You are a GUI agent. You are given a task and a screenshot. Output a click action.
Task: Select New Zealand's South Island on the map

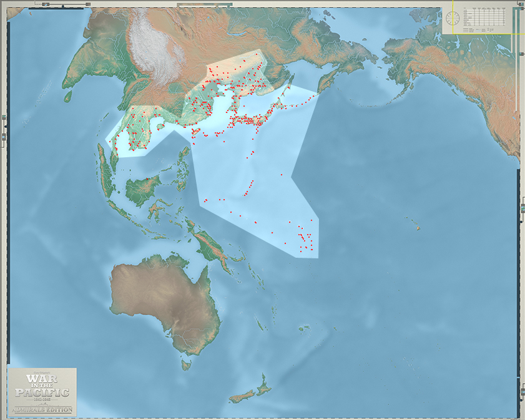(x=241, y=398)
